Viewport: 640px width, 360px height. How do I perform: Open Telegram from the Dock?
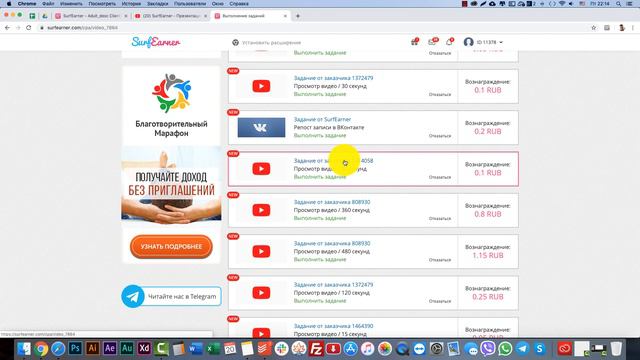coord(522,349)
